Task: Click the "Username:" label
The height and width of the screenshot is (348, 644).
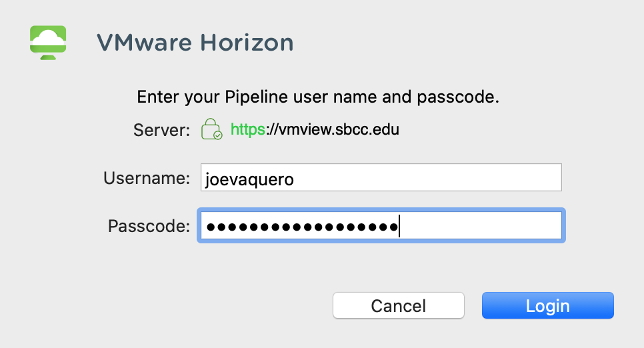Action: point(147,178)
